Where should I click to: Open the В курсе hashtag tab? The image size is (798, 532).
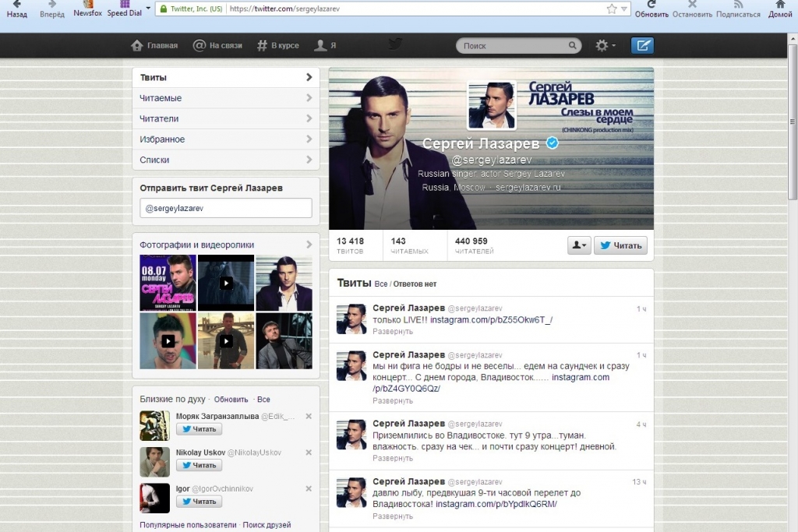[277, 46]
